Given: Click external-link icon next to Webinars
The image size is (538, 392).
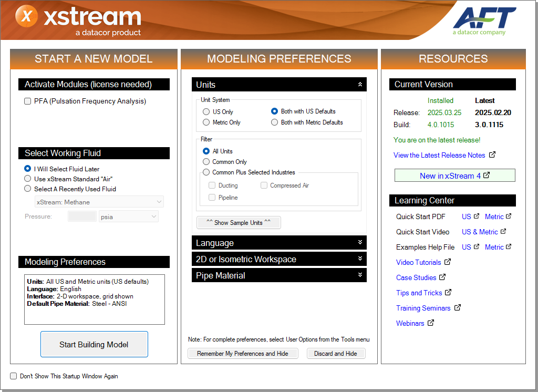Looking at the screenshot, I should (x=431, y=323).
